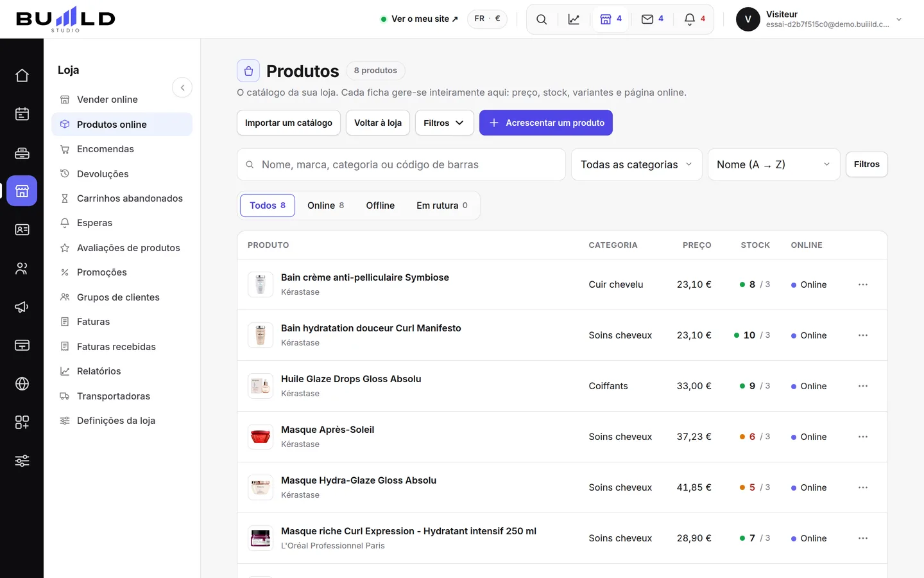Viewport: 924px width, 578px height.
Task: Open Definições da loja
Action: [x=122, y=421]
